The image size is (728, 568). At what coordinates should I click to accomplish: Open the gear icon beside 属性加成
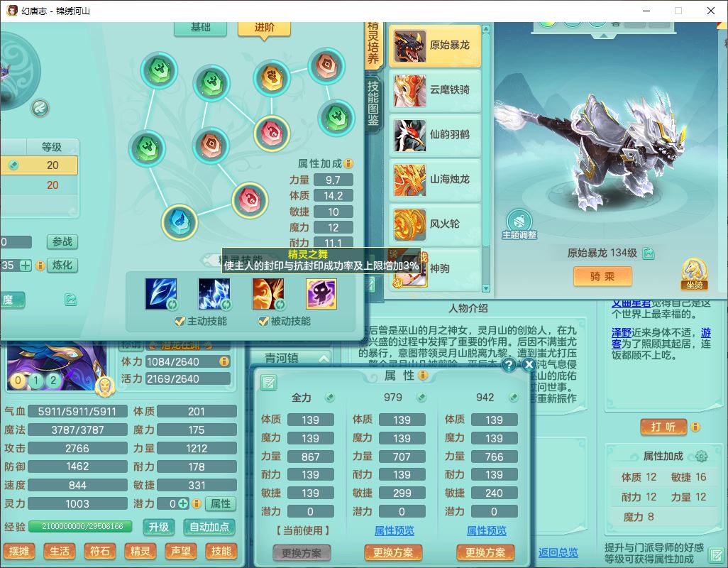[x=702, y=457]
